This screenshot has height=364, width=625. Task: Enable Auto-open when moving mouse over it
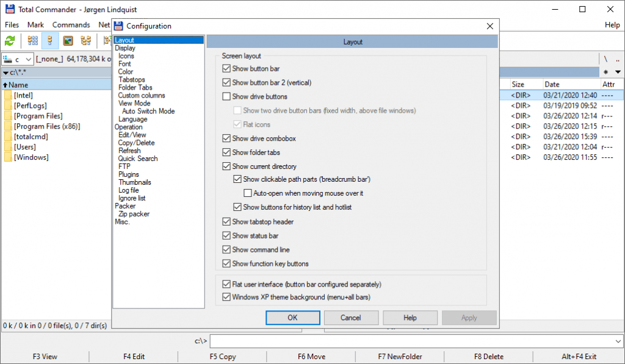(247, 193)
